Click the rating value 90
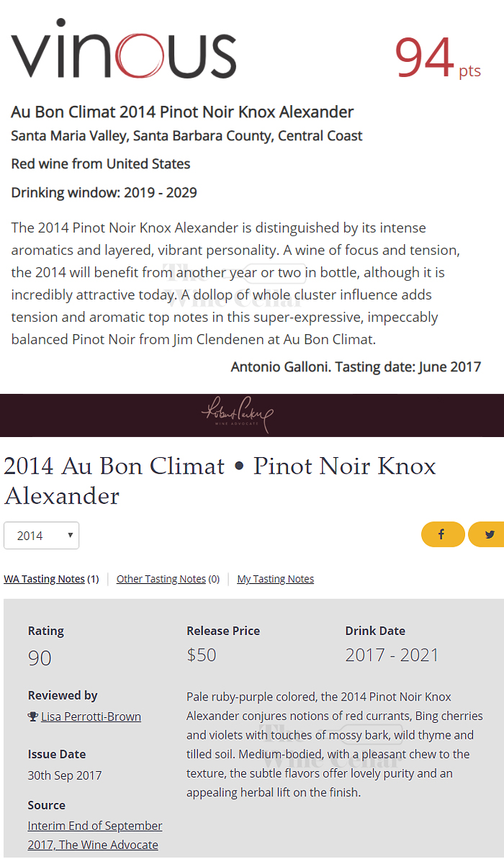The image size is (504, 859). click(x=40, y=657)
